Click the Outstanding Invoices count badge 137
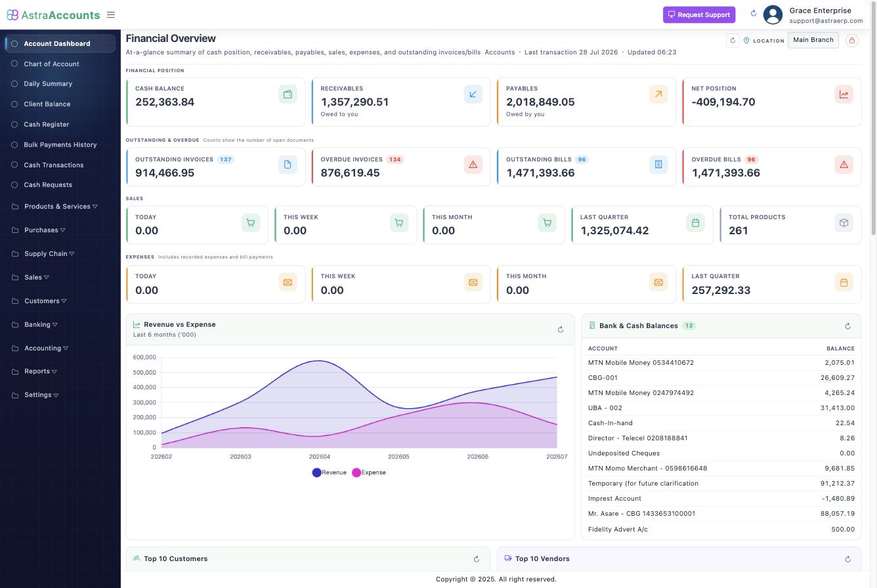This screenshot has height=588, width=877. (226, 159)
